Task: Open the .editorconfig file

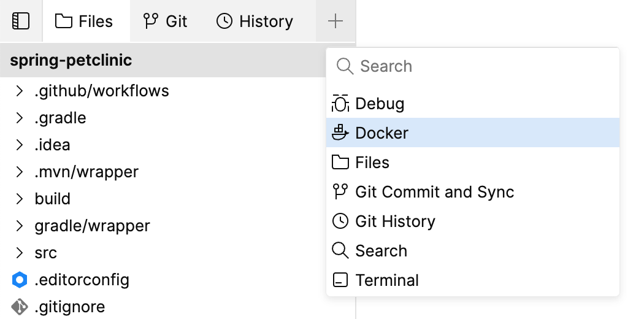Action: 82,280
